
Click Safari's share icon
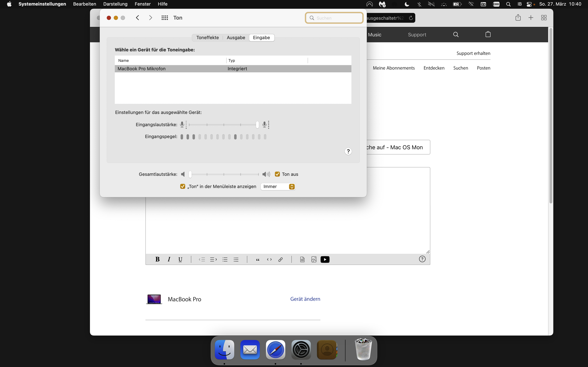click(x=518, y=18)
